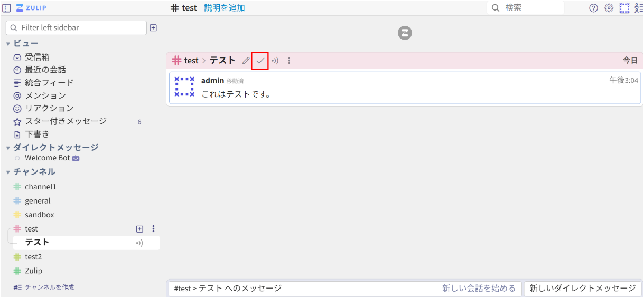Screen dimensions: 644x298
Task: Open the Zulip channel
Action: pyautogui.click(x=33, y=271)
